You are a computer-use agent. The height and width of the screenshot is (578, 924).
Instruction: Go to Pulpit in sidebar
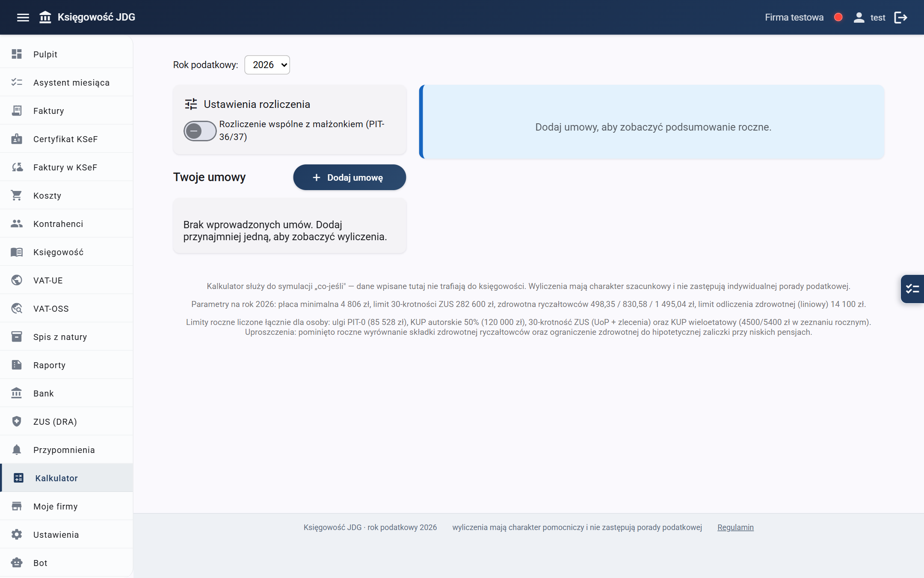tap(66, 54)
